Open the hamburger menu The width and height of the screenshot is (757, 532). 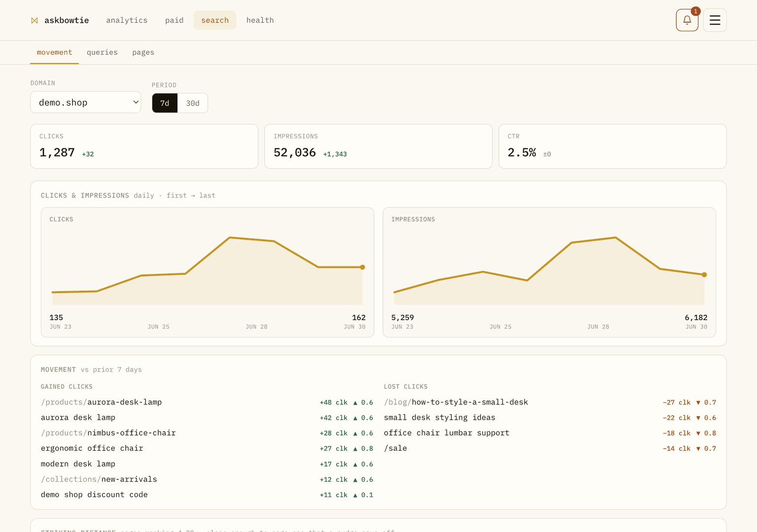coord(715,20)
